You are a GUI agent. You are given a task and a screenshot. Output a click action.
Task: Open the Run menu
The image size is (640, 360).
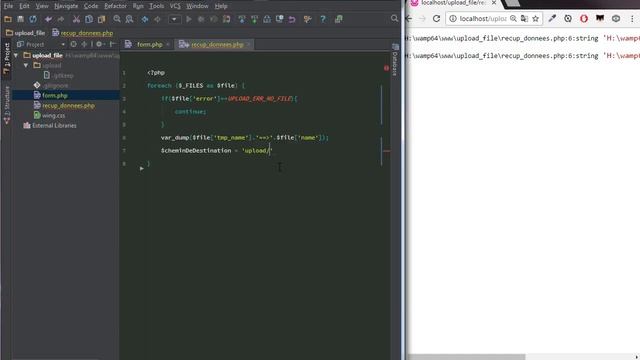click(138, 6)
